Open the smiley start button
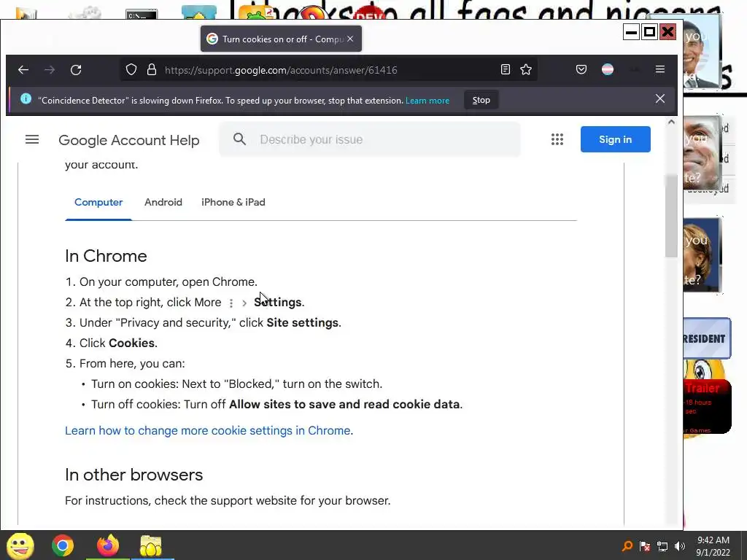Image resolution: width=747 pixels, height=560 pixels. click(x=20, y=545)
